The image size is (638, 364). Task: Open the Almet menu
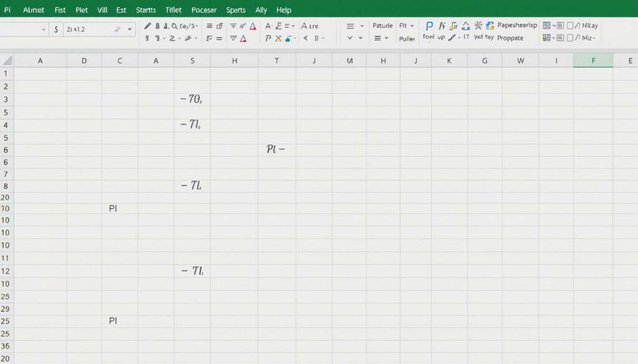pyautogui.click(x=34, y=10)
